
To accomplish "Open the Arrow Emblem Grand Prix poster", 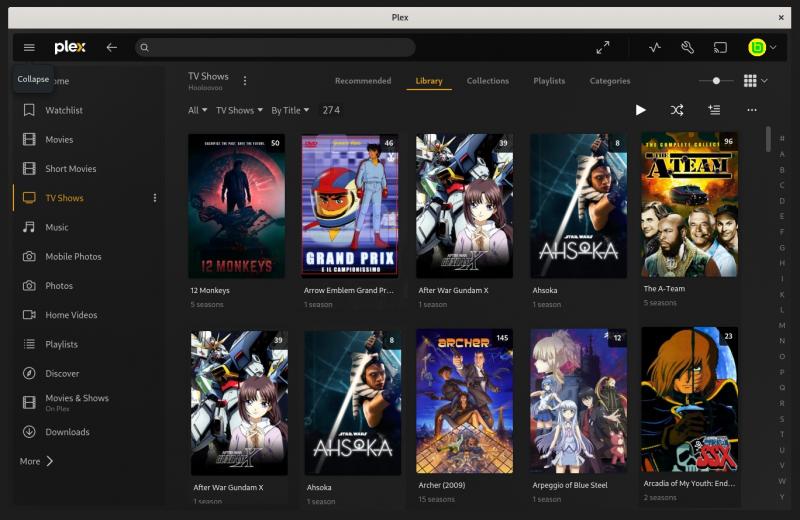I will (350, 206).
